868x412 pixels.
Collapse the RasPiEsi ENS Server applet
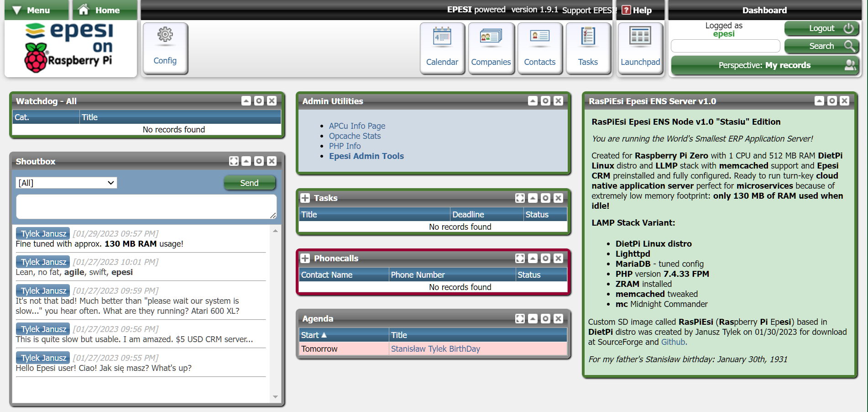(820, 101)
